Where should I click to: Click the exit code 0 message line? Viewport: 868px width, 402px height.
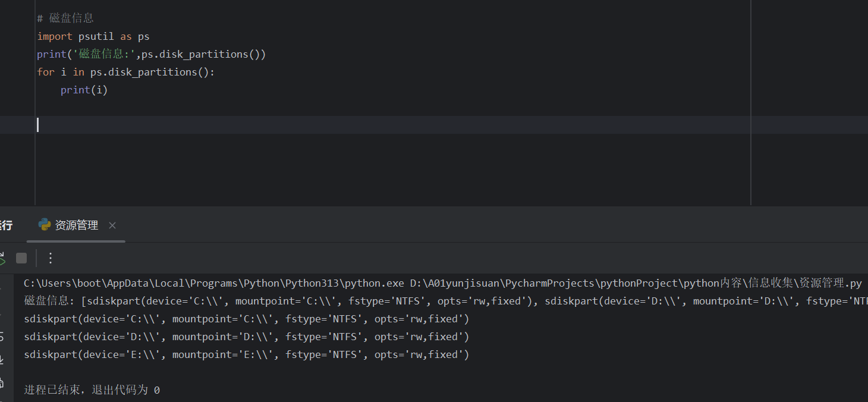(89, 390)
